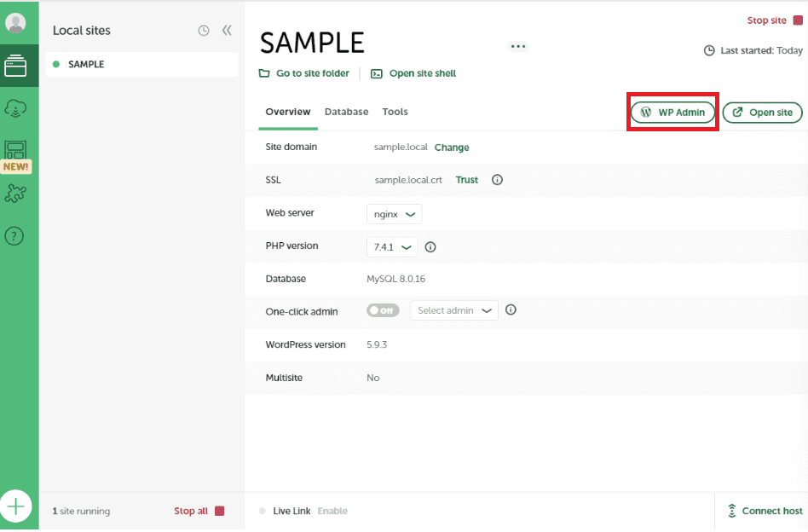Image resolution: width=808 pixels, height=532 pixels.
Task: Click Open site shell link
Action: tap(423, 73)
